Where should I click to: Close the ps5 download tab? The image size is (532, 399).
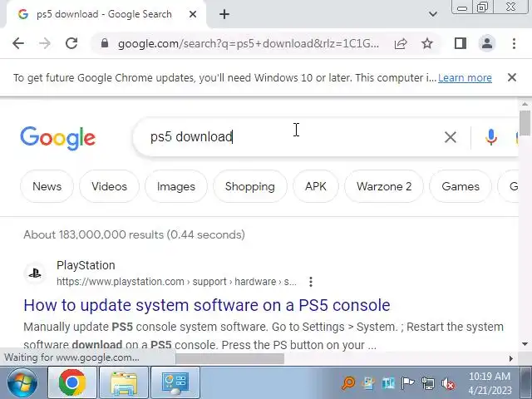[193, 14]
